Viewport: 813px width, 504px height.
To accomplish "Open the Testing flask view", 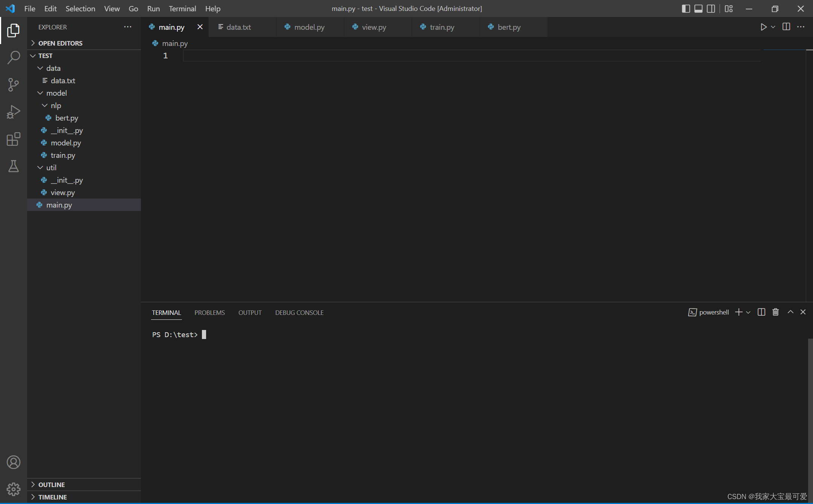I will [x=14, y=166].
